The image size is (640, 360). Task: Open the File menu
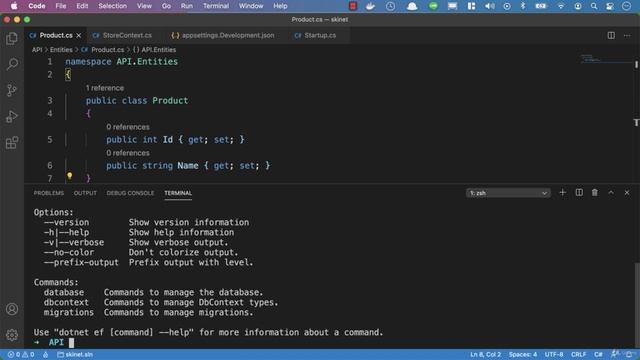[61, 6]
